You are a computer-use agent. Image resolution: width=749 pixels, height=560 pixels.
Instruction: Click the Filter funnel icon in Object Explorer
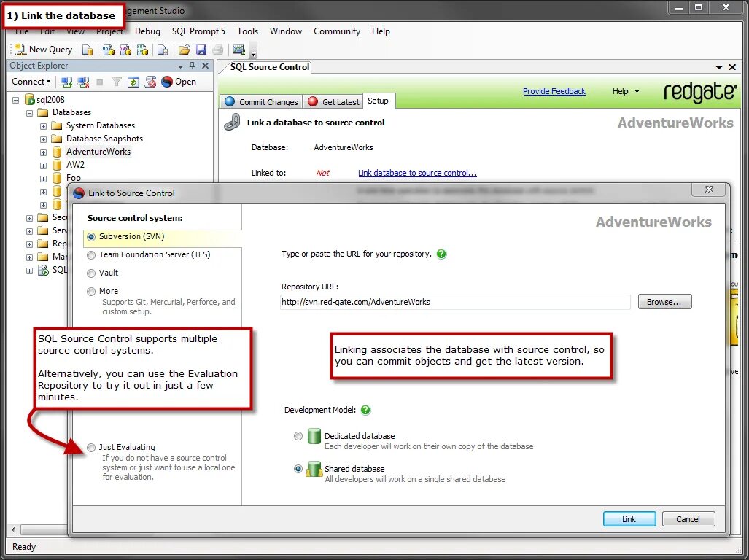117,82
